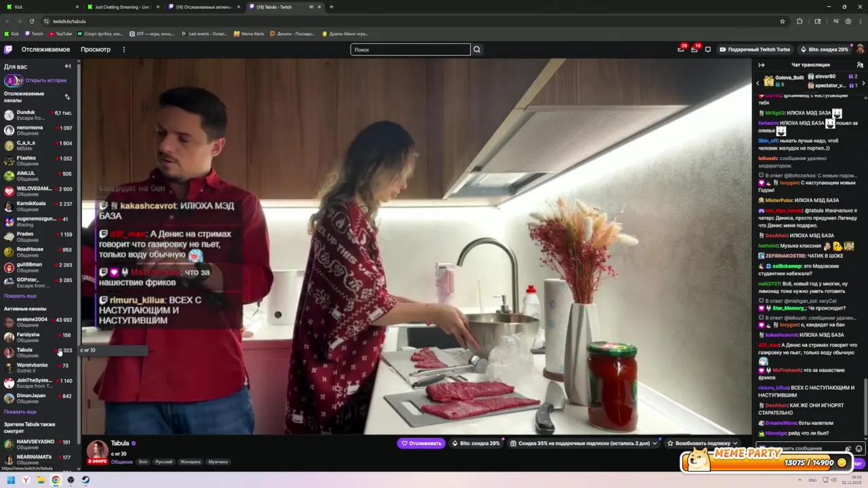This screenshot has height=488, width=868.
Task: Open kakashcavrot username in chat
Action: (781, 335)
